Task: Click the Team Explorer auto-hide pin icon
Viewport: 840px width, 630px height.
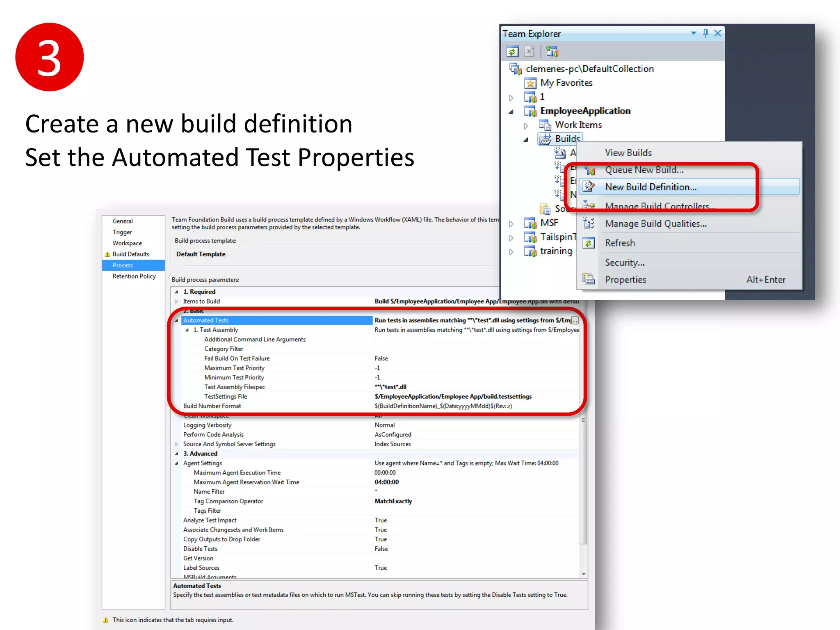Action: (x=705, y=33)
